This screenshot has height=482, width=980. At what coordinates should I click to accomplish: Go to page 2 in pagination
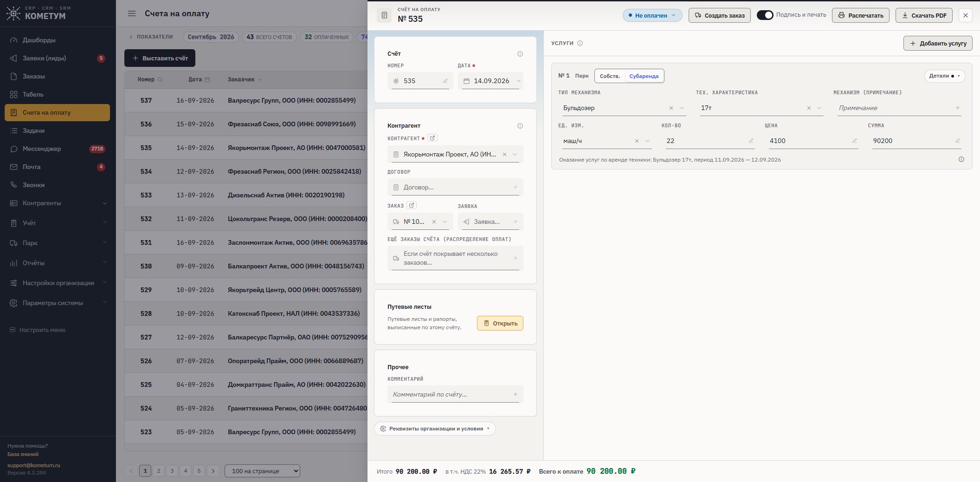click(159, 471)
